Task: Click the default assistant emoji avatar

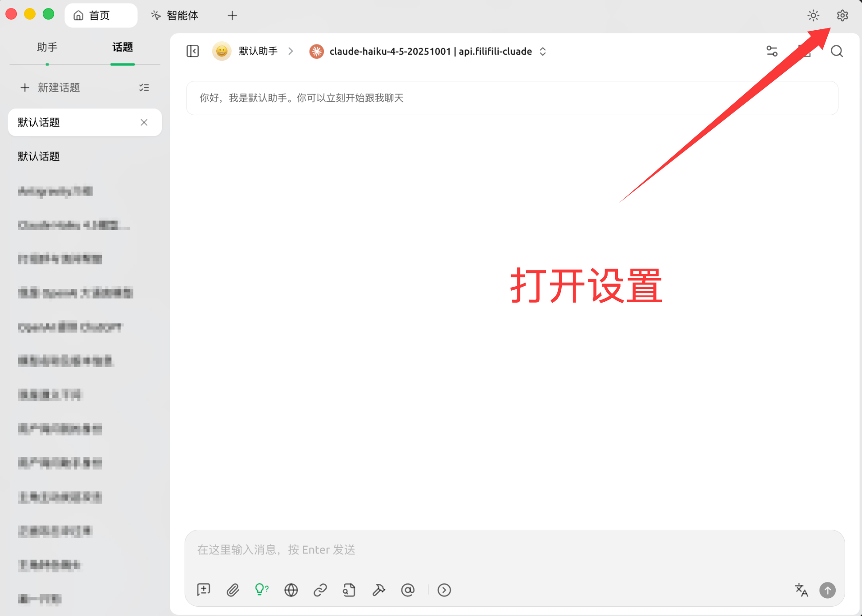Action: tap(222, 52)
